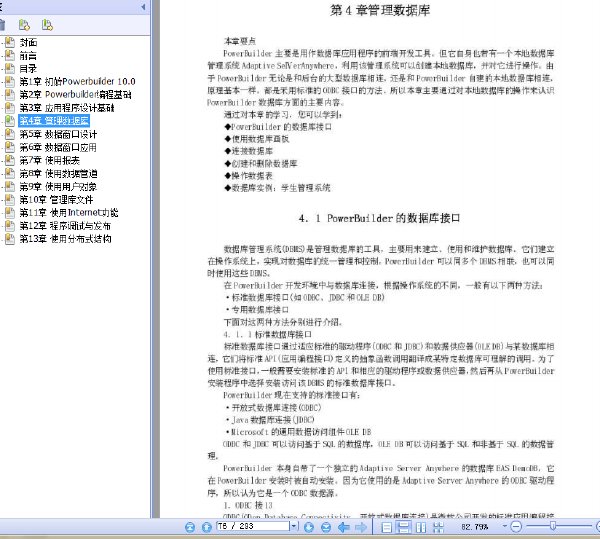Click the zoom out minus button
600x539 pixels.
pos(516,527)
